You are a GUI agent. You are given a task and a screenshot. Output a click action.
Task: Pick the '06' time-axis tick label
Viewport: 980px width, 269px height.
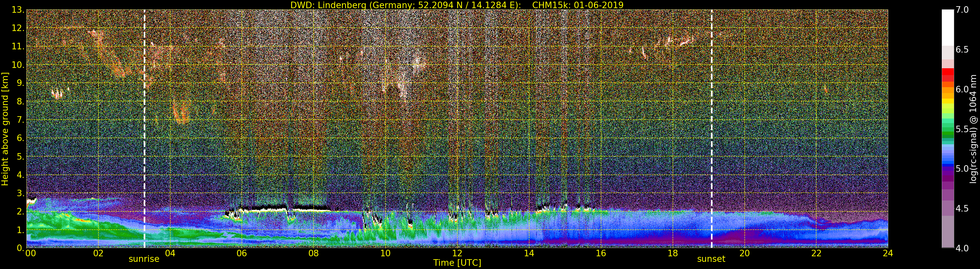tap(242, 253)
